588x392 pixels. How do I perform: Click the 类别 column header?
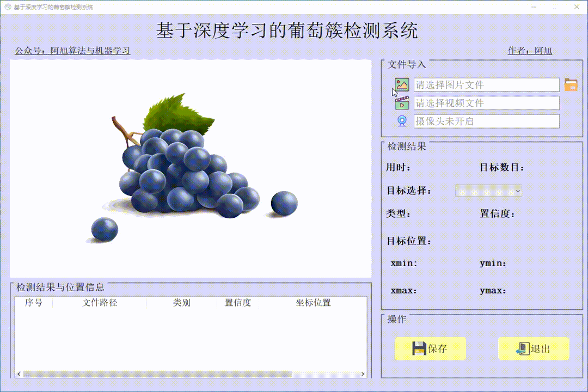181,303
